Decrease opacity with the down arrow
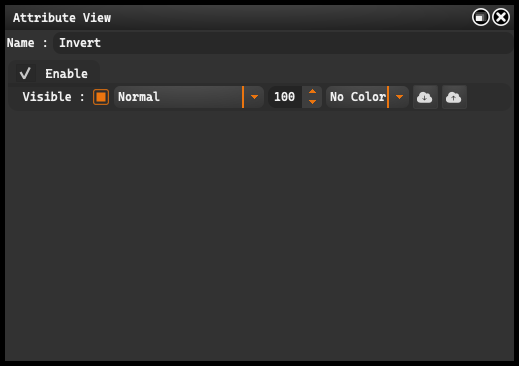 pos(312,102)
